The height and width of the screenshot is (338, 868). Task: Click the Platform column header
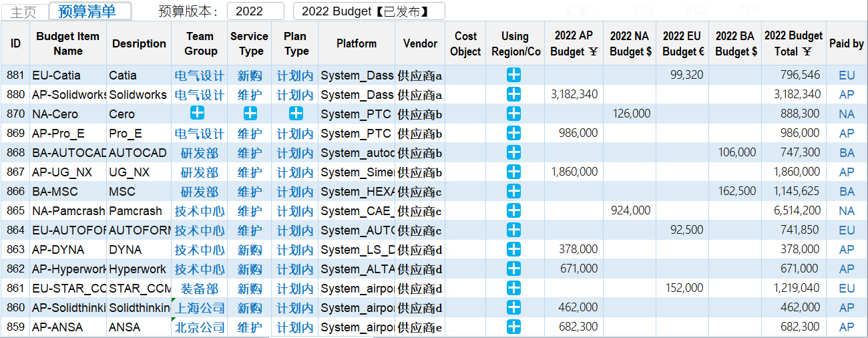[357, 43]
